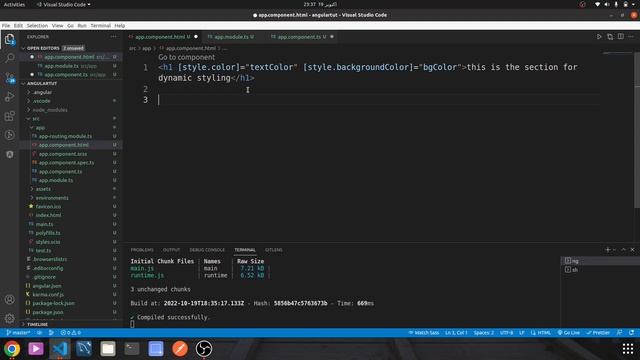This screenshot has width=640, height=360.
Task: Open the Run and Debug view
Action: tap(9, 97)
